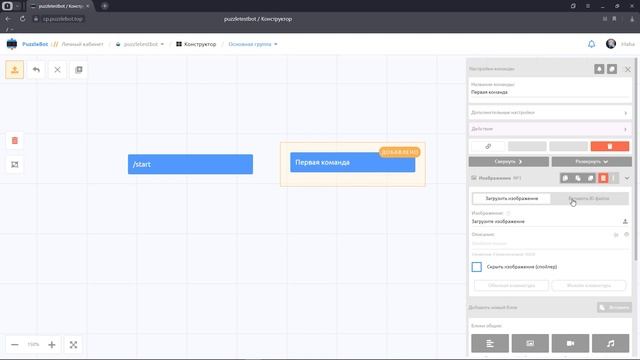Screen dimensions: 640x360
Task: Click the copy icon next to the settings bell
Action: tap(612, 69)
